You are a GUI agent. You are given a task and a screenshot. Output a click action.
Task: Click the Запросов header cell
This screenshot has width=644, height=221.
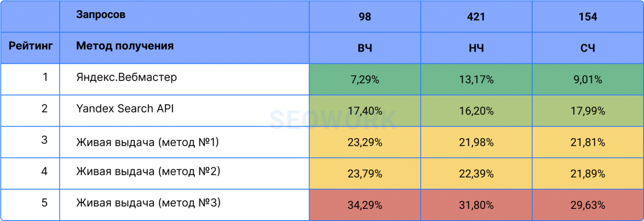pyautogui.click(x=101, y=15)
